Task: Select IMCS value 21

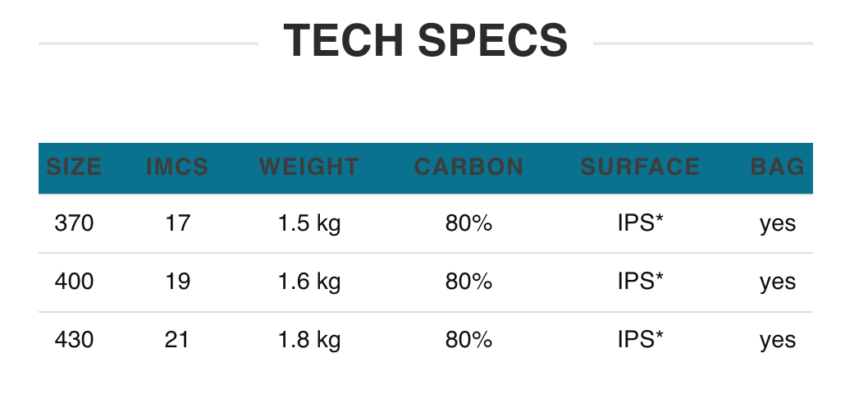Action: coord(177,340)
